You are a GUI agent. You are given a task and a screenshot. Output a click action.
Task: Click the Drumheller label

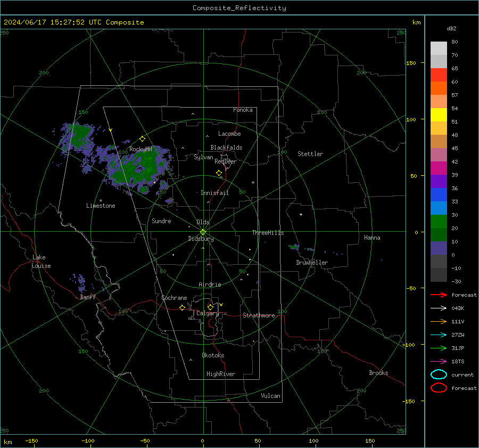click(312, 263)
